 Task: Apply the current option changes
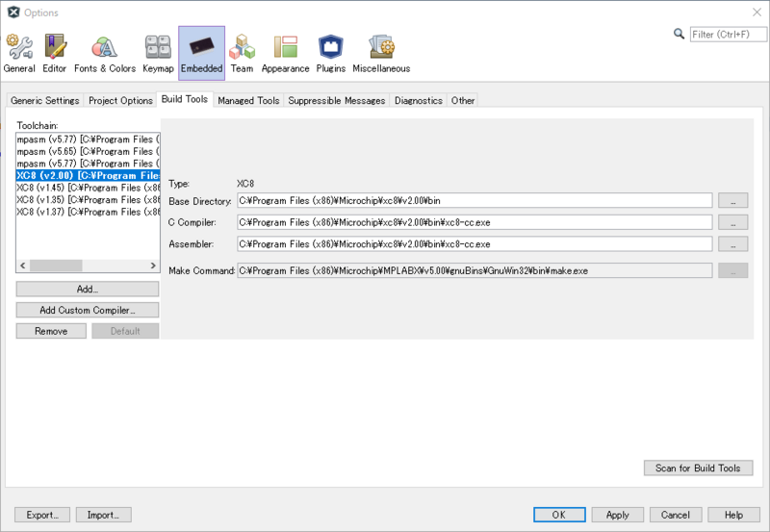tap(617, 515)
